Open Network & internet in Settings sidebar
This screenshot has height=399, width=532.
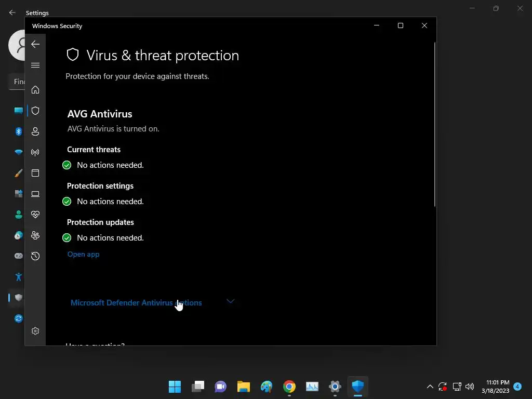click(x=18, y=152)
